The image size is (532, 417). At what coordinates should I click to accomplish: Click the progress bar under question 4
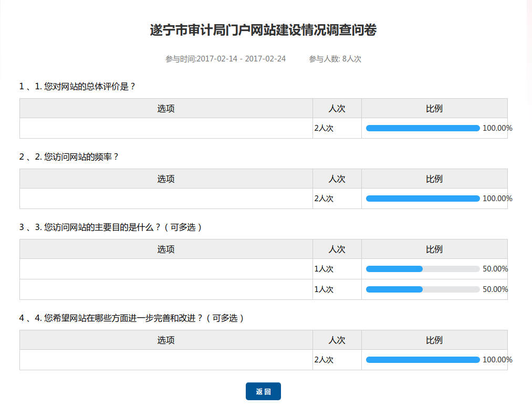423,360
